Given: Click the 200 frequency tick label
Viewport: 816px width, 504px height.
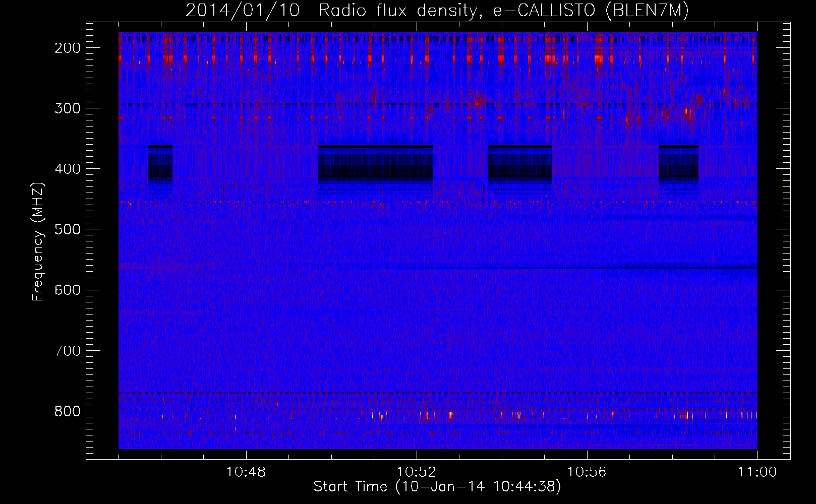Looking at the screenshot, I should (68, 48).
